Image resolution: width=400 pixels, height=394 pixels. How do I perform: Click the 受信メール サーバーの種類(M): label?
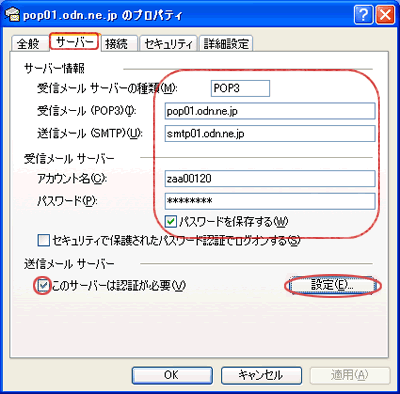tap(107, 88)
